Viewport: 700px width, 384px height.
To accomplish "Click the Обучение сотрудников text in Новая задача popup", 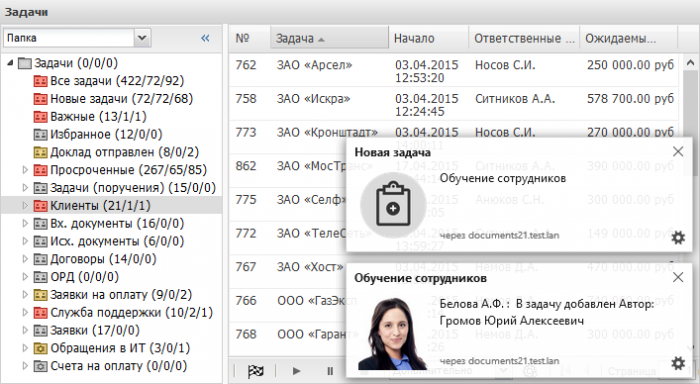I will 503,179.
